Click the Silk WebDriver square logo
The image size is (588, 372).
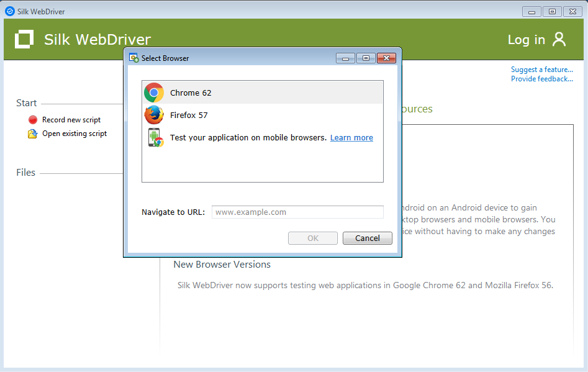click(x=24, y=39)
